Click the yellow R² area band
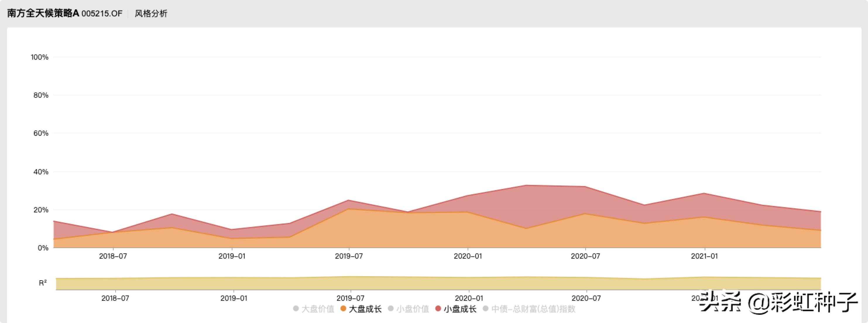Image resolution: width=868 pixels, height=323 pixels. point(438,284)
